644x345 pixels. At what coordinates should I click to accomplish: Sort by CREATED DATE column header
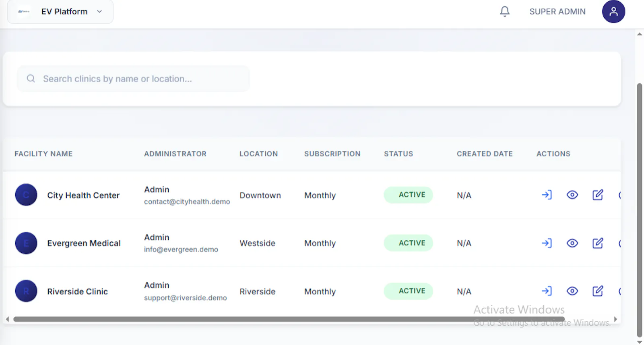pyautogui.click(x=485, y=154)
